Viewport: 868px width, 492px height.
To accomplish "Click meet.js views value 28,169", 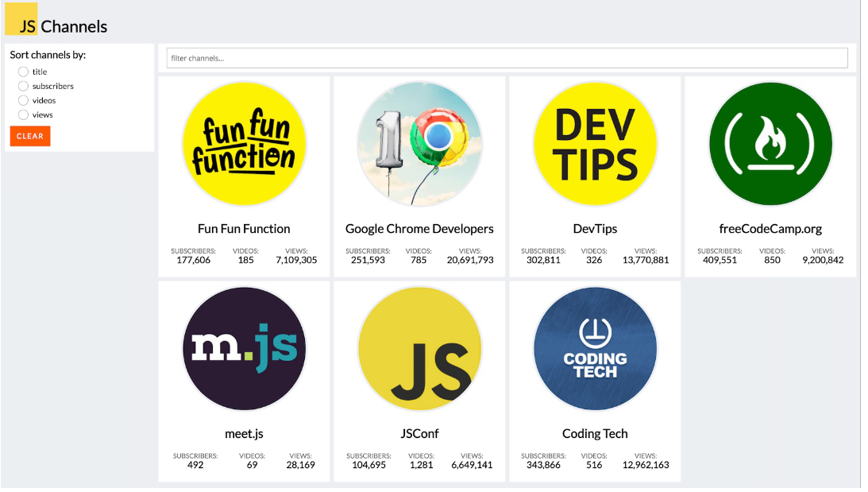I will pyautogui.click(x=301, y=465).
